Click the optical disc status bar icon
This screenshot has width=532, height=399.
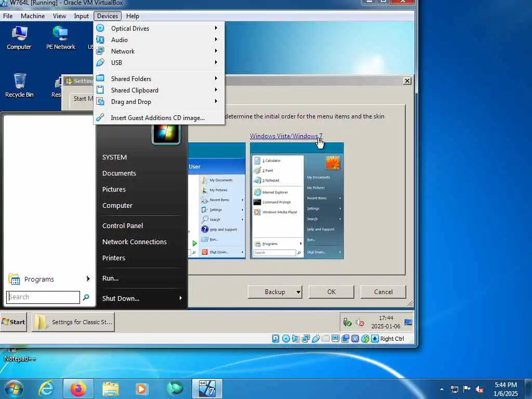click(x=286, y=338)
